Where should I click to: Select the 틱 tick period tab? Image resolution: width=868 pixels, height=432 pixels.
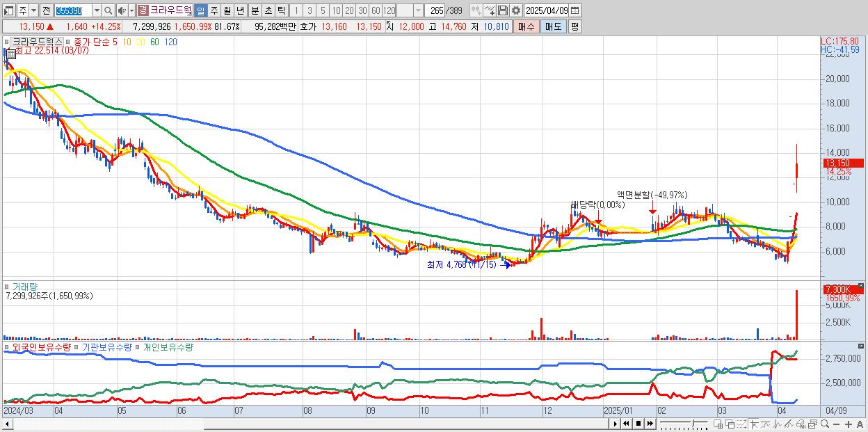pyautogui.click(x=280, y=10)
